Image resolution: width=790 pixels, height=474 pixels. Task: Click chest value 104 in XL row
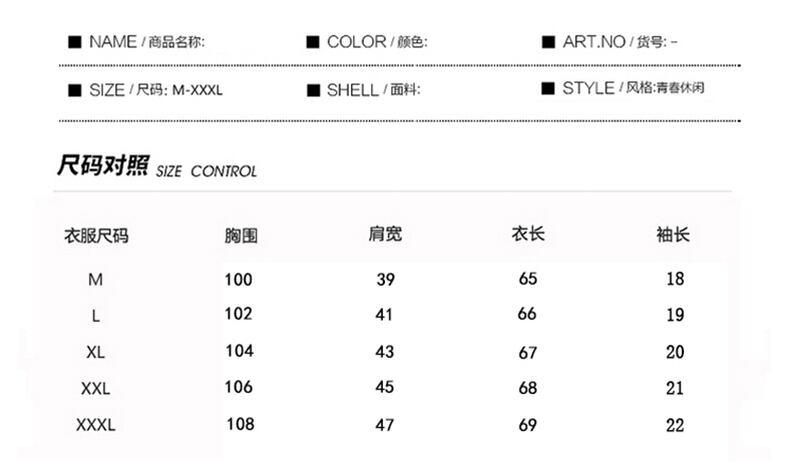239,351
